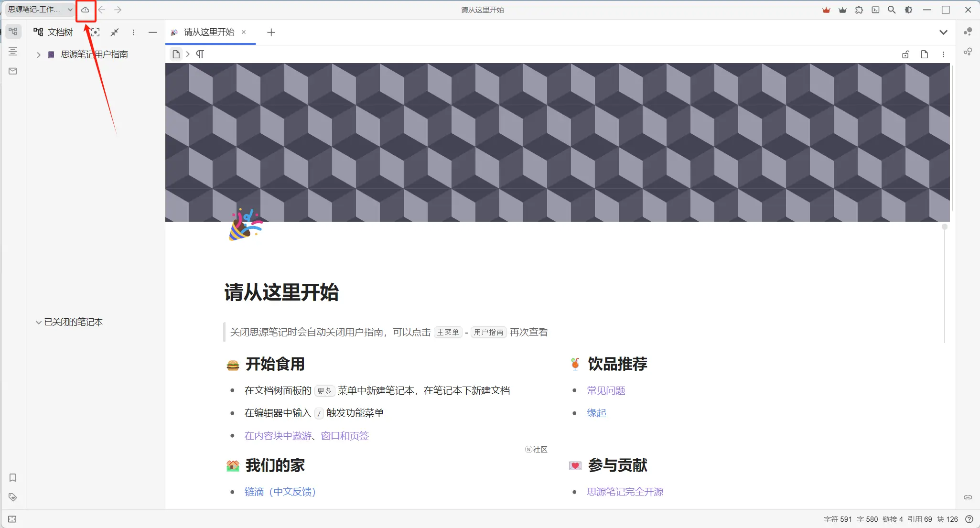Toggle file tree dock icon
Screen dimensions: 980x528
point(13,32)
